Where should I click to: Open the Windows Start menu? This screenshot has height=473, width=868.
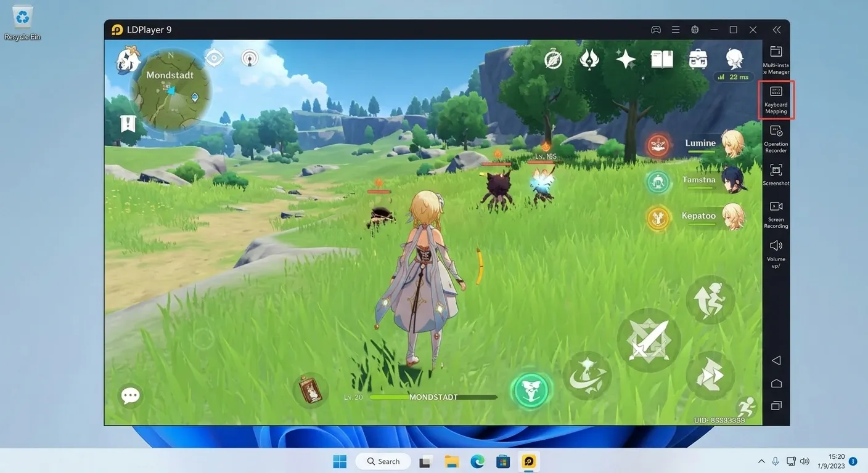tap(340, 461)
